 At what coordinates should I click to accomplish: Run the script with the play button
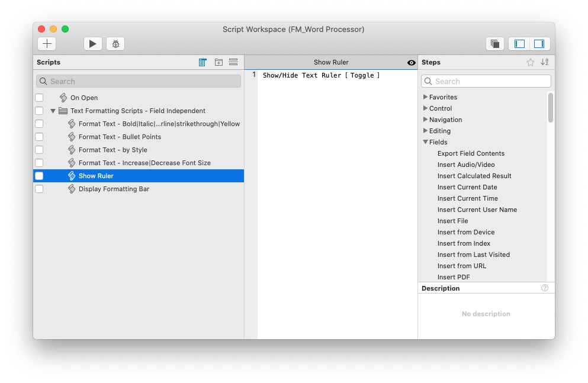(92, 44)
